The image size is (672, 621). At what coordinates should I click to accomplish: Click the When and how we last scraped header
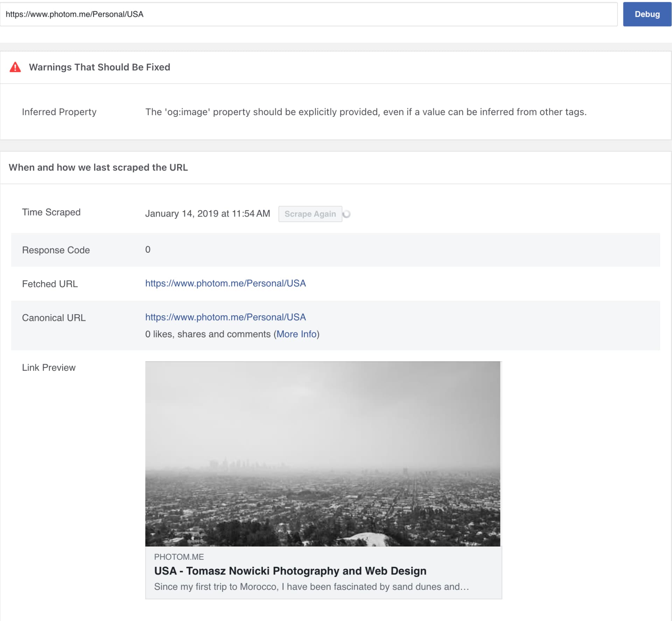point(98,167)
